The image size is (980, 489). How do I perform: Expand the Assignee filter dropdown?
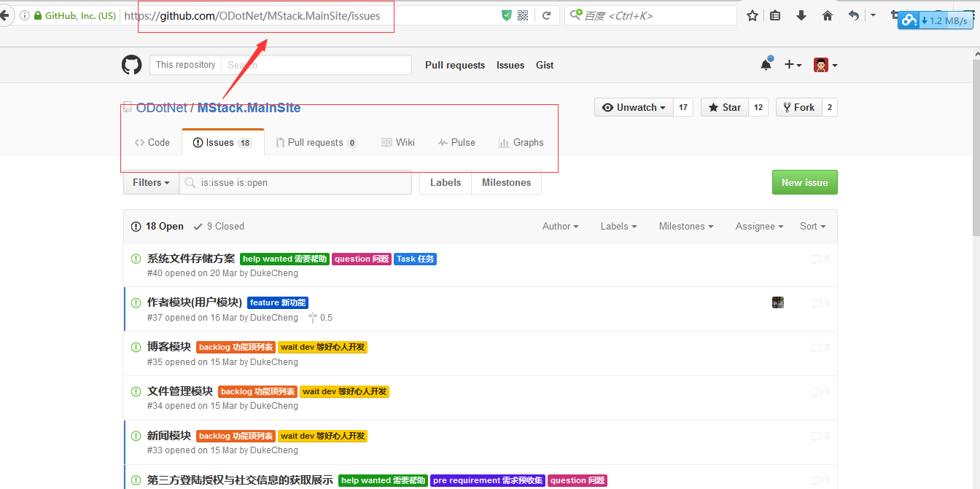760,226
